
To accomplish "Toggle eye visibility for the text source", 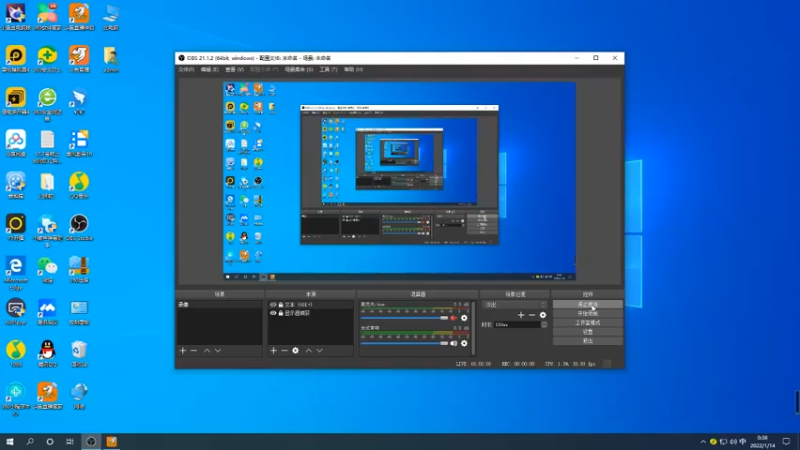I will 273,305.
